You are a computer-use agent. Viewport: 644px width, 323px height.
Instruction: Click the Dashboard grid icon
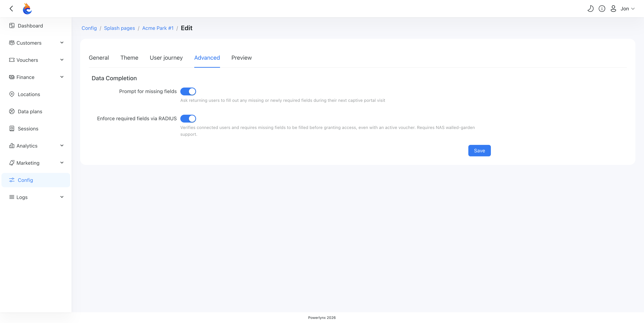[x=12, y=26]
